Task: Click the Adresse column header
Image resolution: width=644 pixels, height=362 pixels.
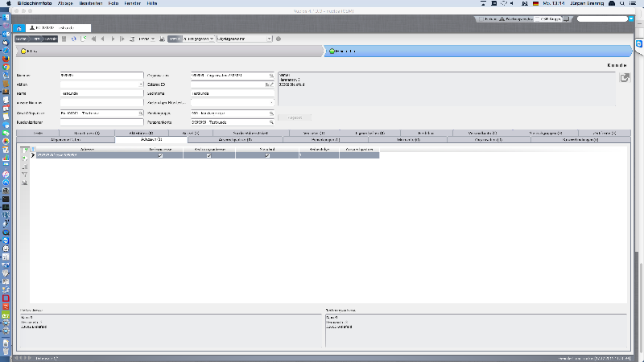Action: click(x=87, y=150)
